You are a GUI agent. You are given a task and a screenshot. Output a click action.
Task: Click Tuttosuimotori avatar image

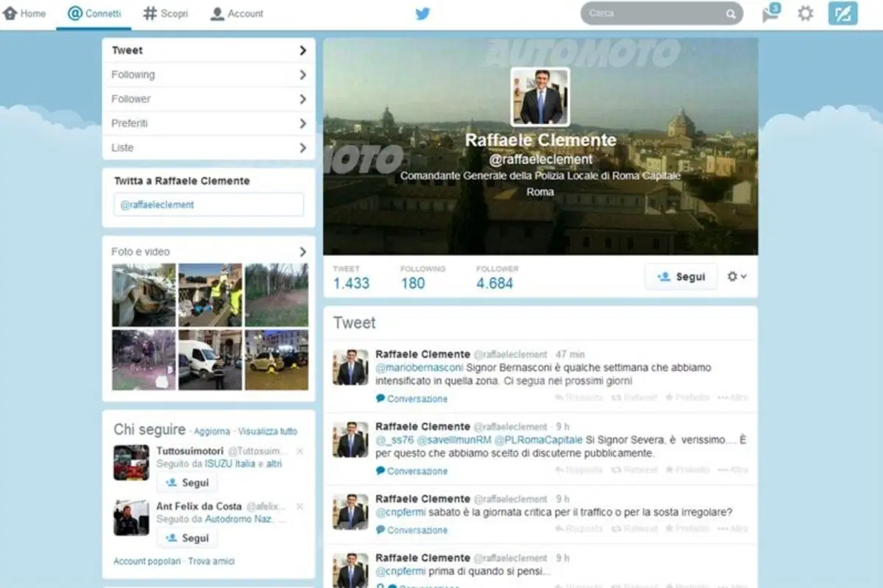pyautogui.click(x=131, y=462)
